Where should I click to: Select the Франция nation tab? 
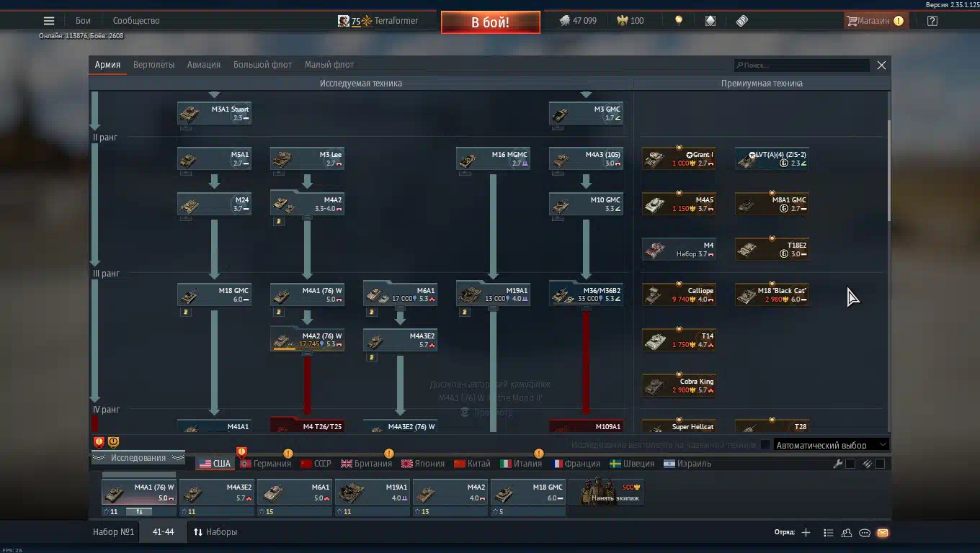pos(576,464)
